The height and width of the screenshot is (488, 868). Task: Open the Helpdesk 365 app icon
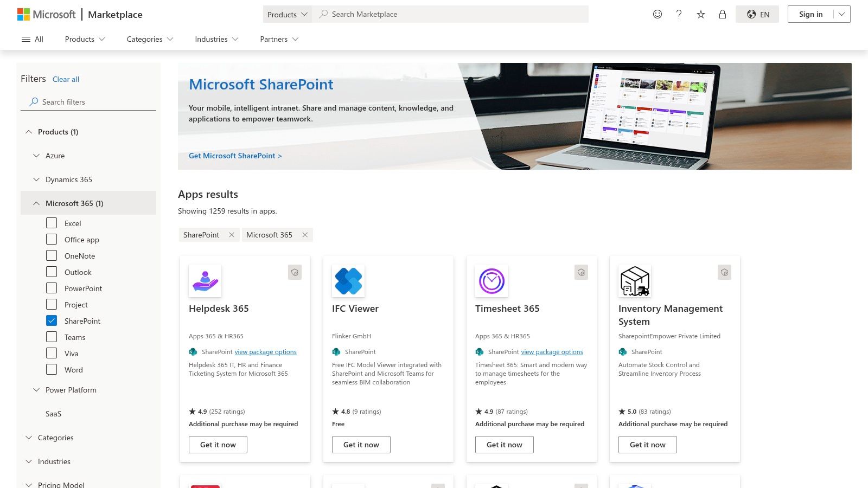(205, 280)
